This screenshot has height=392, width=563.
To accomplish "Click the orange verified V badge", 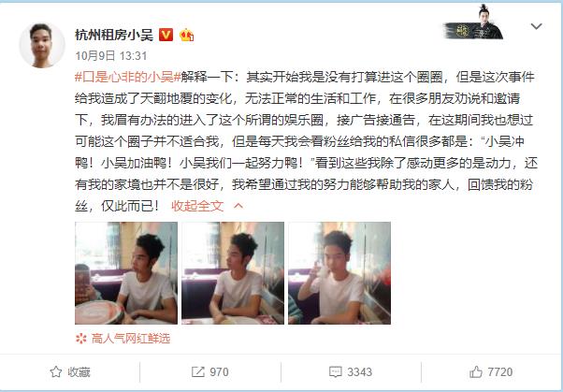I will click(x=166, y=35).
